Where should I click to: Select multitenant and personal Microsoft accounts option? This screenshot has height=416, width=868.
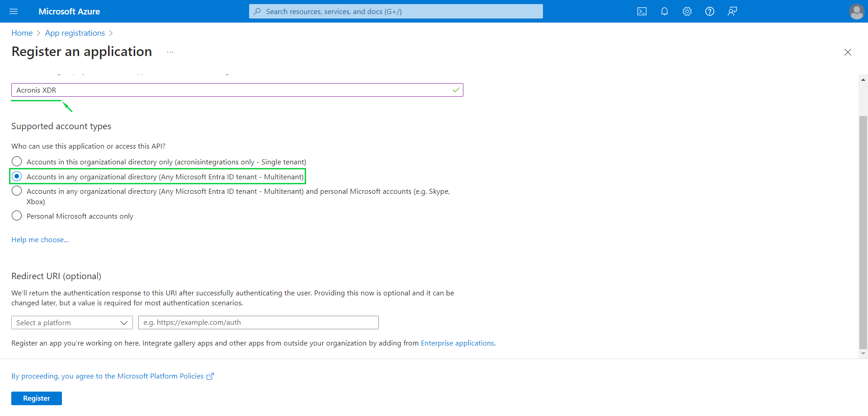pyautogui.click(x=17, y=191)
